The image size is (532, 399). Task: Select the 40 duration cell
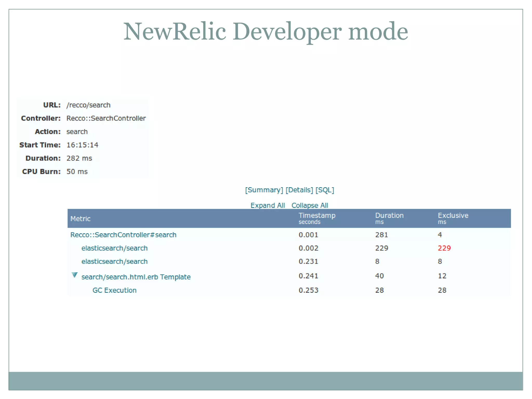click(380, 276)
